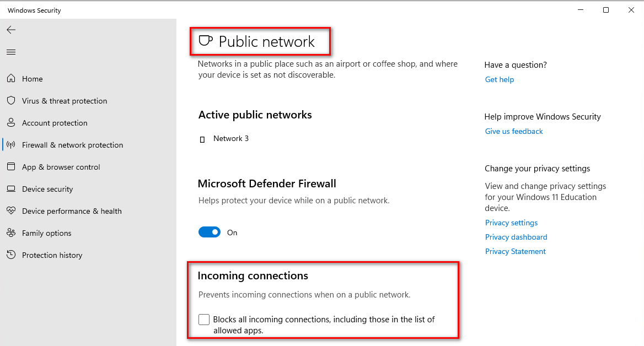Open Privacy settings
This screenshot has width=644, height=346.
point(511,223)
